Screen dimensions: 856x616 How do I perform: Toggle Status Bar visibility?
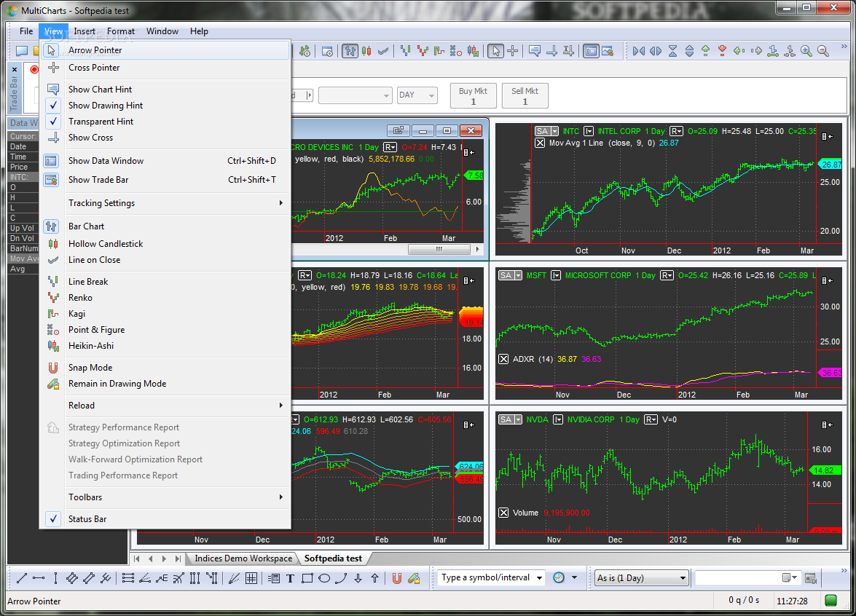click(x=165, y=519)
